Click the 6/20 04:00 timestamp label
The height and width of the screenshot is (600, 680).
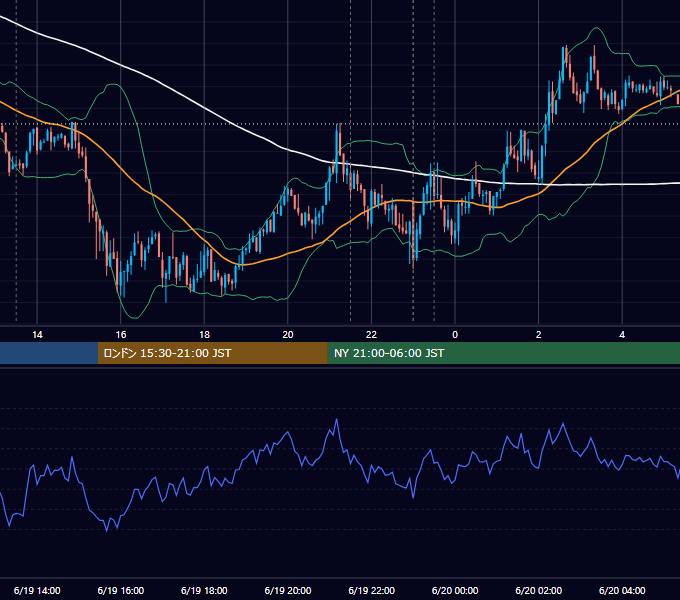point(622,590)
